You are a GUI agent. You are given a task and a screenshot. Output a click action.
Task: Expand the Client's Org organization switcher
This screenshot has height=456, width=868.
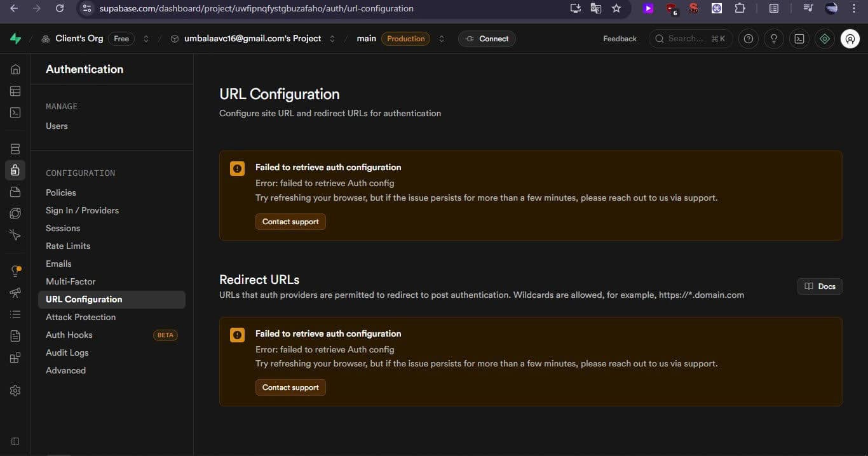pyautogui.click(x=146, y=39)
